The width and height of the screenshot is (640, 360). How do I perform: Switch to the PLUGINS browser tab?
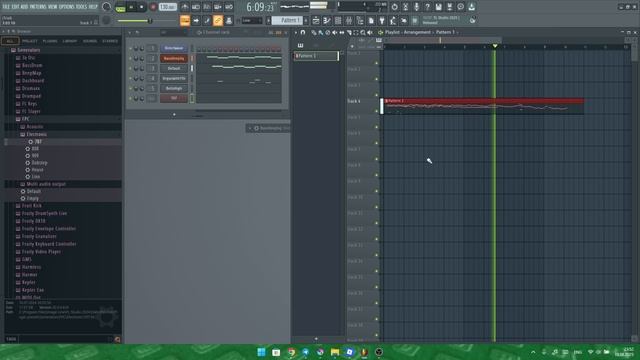[x=50, y=41]
